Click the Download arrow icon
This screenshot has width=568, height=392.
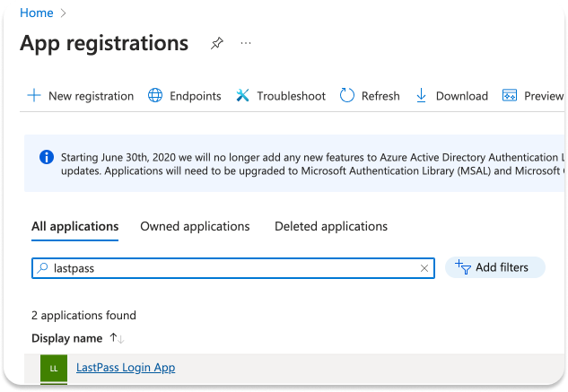coord(421,96)
